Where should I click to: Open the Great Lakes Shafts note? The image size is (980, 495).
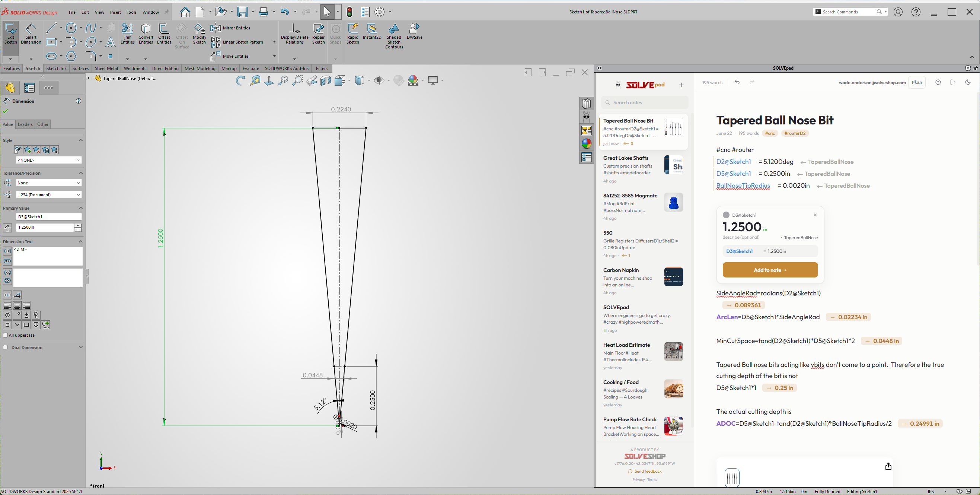pyautogui.click(x=643, y=169)
